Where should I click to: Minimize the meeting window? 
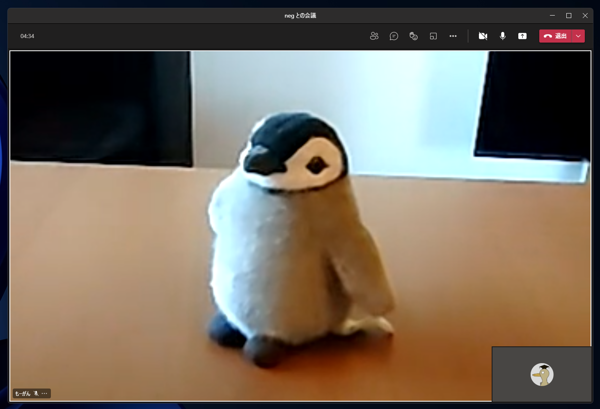[552, 16]
